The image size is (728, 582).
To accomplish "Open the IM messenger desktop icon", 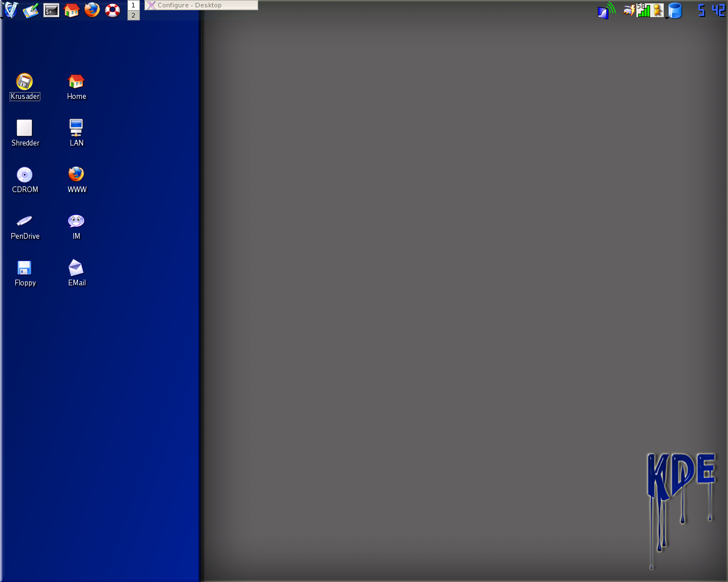I will 76,221.
